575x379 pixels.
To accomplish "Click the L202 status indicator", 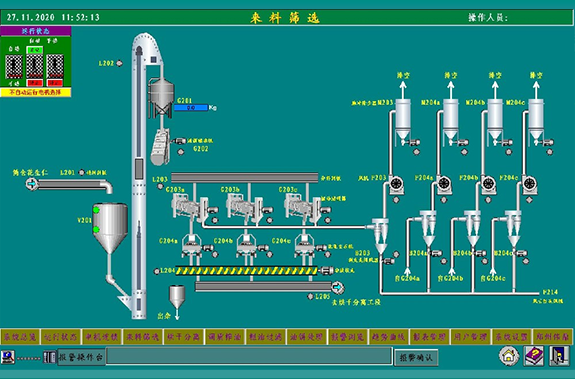I will 119,63.
